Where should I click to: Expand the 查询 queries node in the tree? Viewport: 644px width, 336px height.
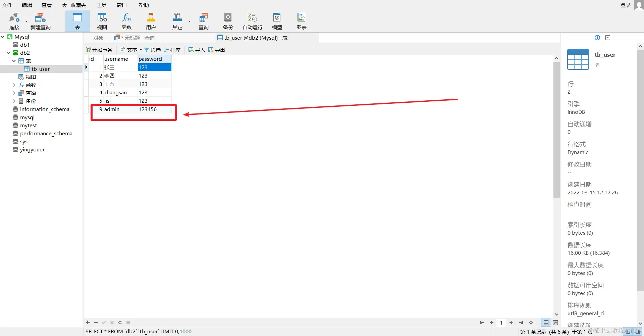coord(14,93)
